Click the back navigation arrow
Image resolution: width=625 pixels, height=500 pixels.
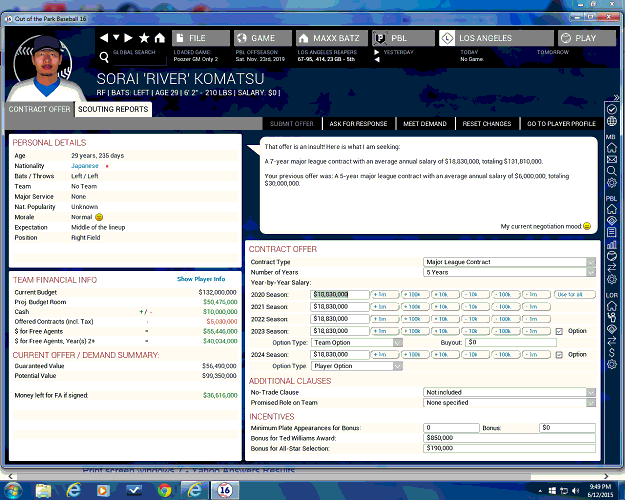coord(104,38)
